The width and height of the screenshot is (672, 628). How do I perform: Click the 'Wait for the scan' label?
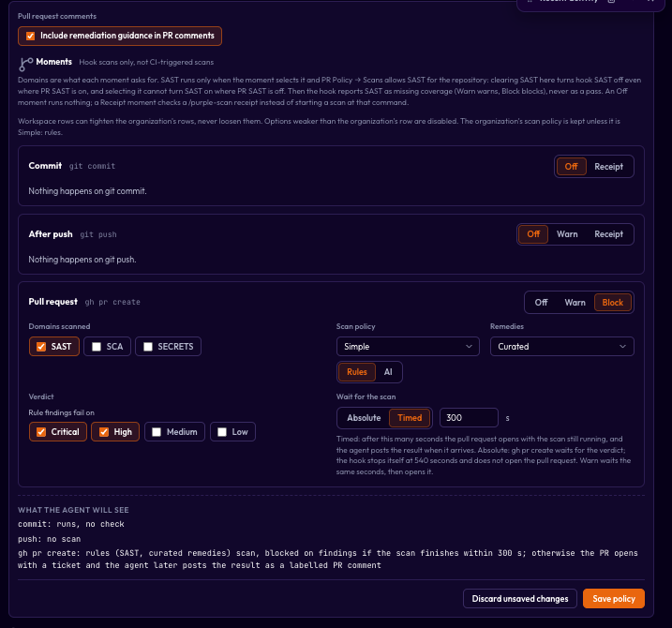(x=366, y=396)
